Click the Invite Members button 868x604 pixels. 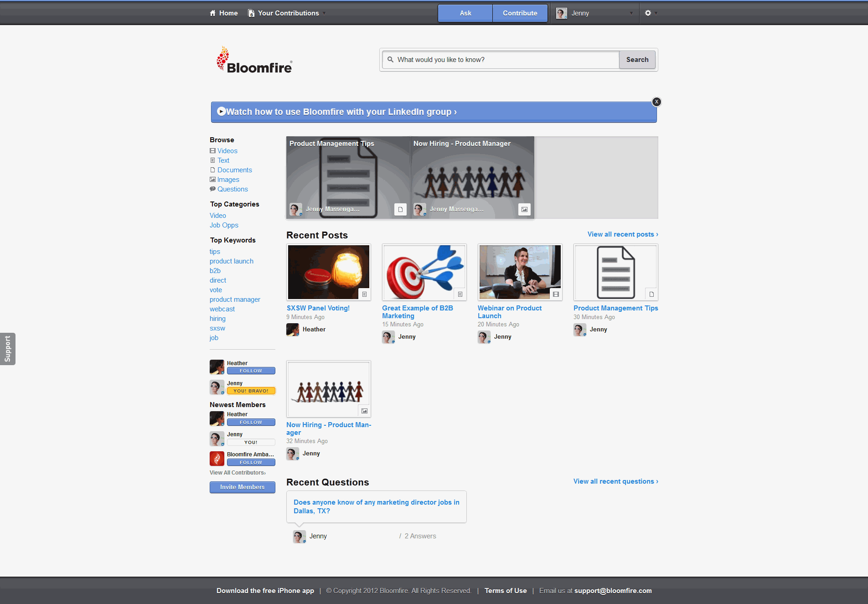243,487
